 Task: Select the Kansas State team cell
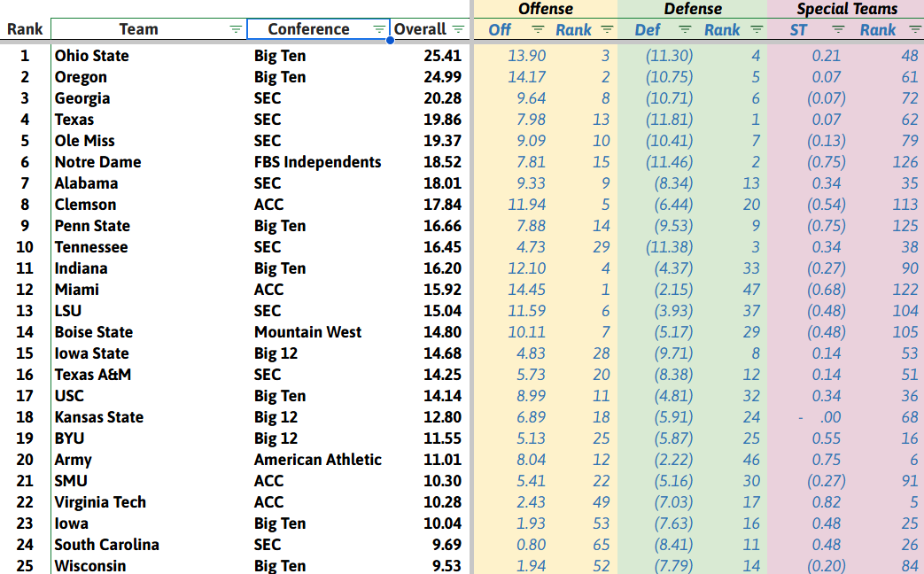click(x=99, y=417)
